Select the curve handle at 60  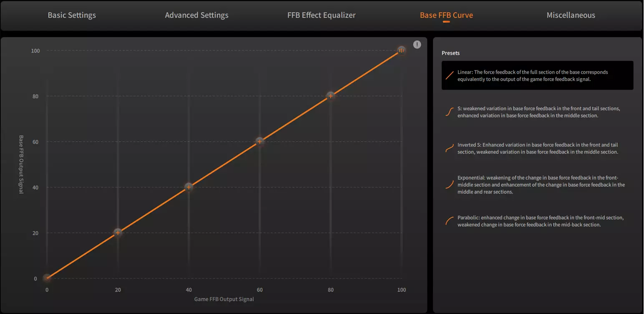point(259,142)
